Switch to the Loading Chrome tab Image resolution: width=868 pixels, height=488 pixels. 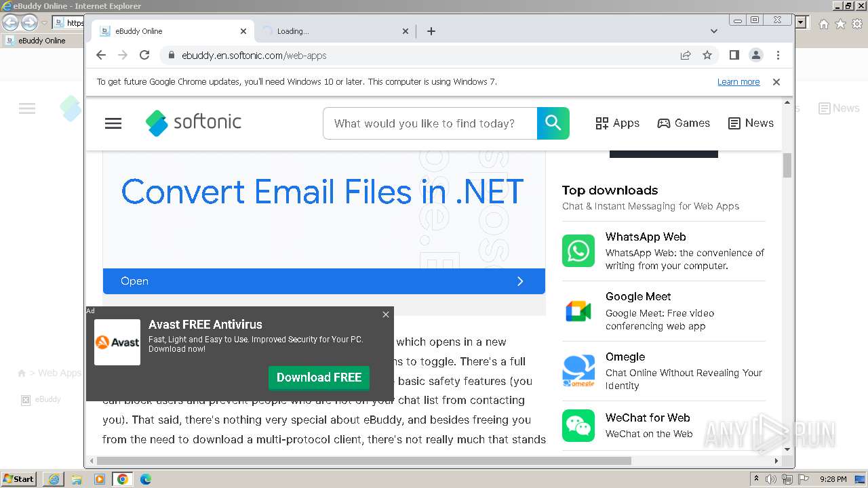[336, 31]
